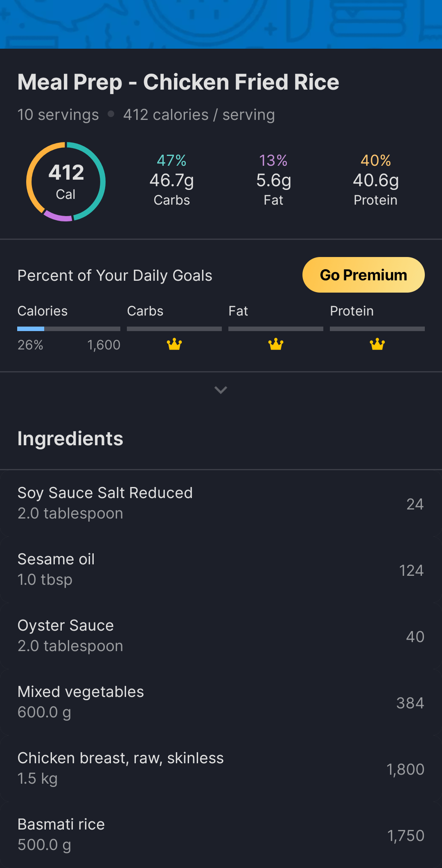442x868 pixels.
Task: Tap the 10 servings label
Action: [58, 115]
